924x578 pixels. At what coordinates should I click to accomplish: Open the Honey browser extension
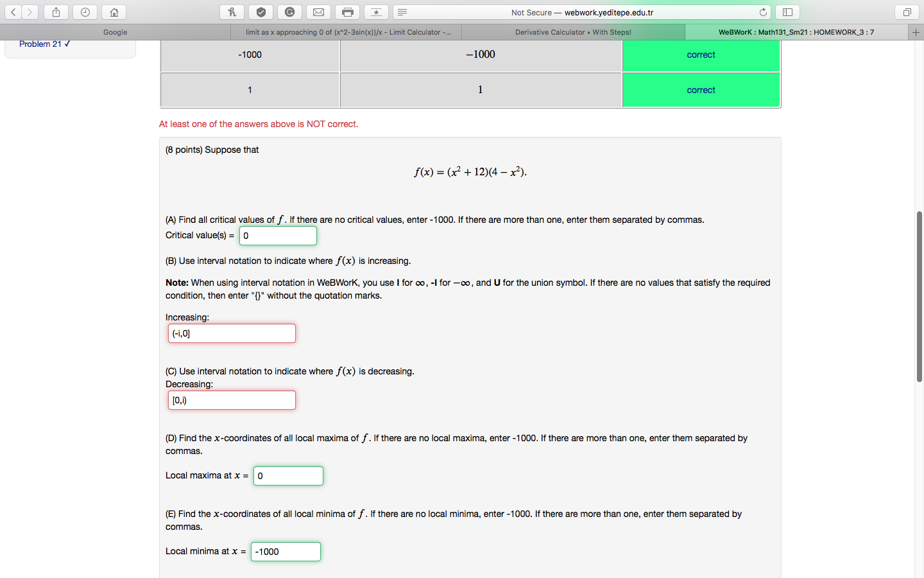point(232,12)
